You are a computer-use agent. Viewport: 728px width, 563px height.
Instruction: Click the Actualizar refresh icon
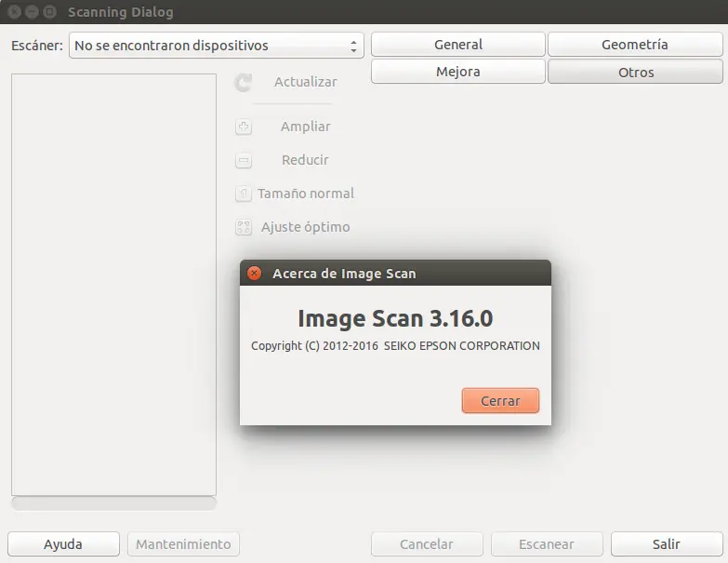tap(244, 83)
